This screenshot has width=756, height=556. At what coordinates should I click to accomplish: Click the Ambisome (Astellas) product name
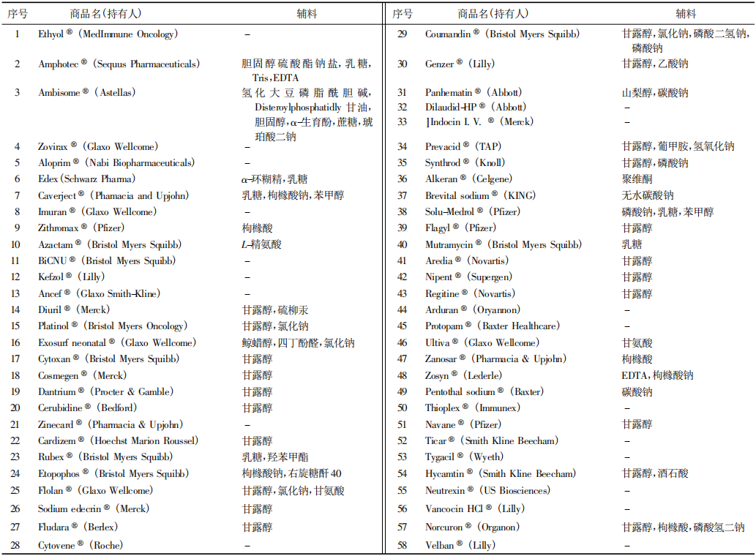(x=87, y=93)
